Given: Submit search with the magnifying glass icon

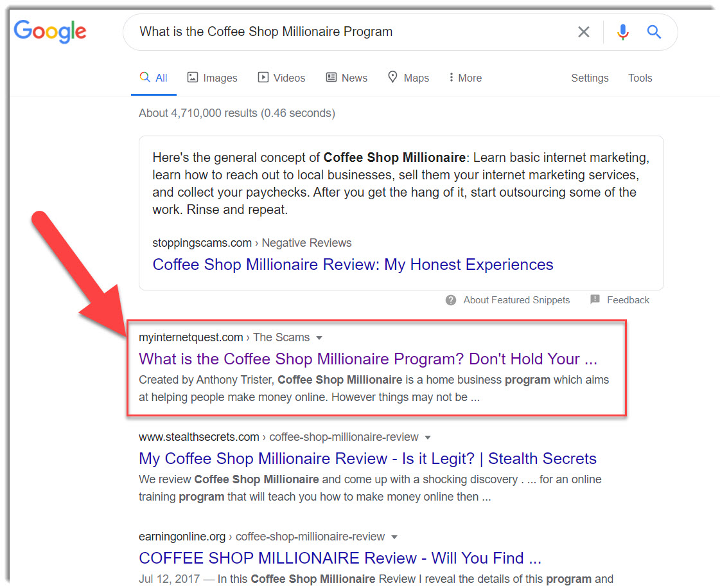Looking at the screenshot, I should pos(654,31).
